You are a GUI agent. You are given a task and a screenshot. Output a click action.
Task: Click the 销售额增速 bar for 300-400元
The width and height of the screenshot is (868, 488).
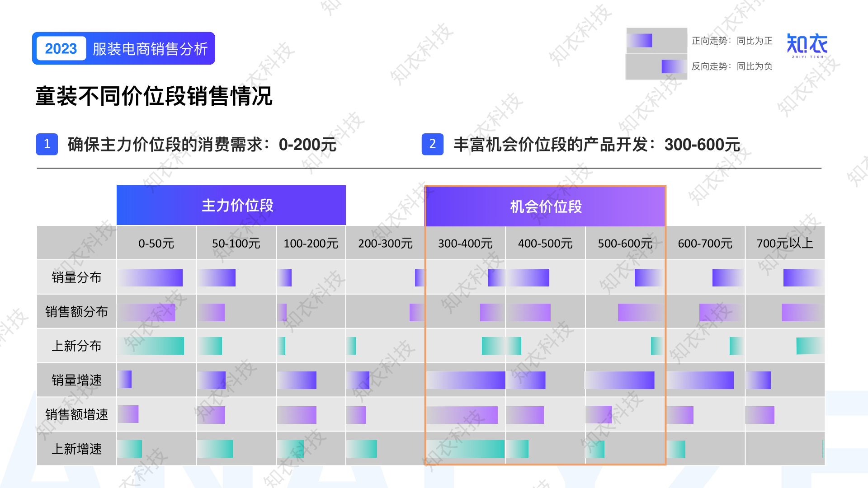coord(462,415)
